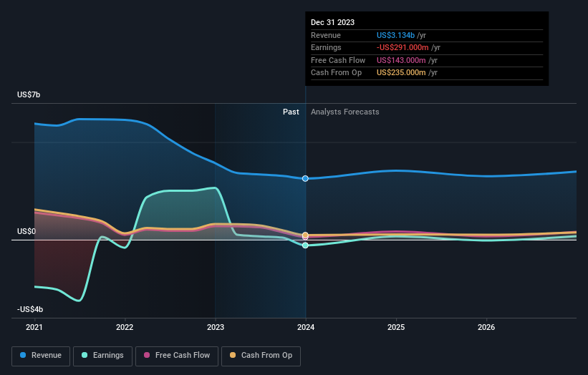Toggle the Cash From Op legend button
Viewport: 588px width, 375px height.
click(261, 356)
